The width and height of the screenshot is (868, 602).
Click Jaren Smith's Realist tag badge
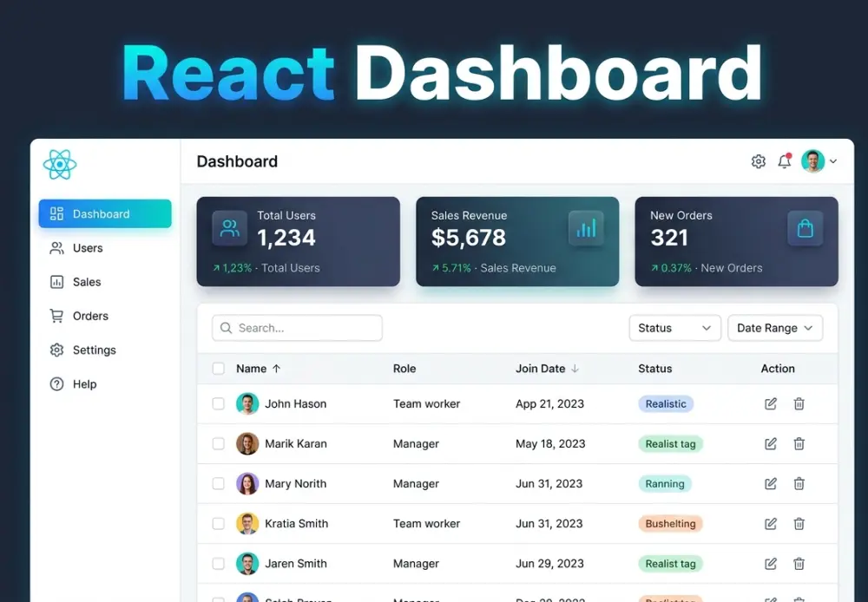point(670,563)
